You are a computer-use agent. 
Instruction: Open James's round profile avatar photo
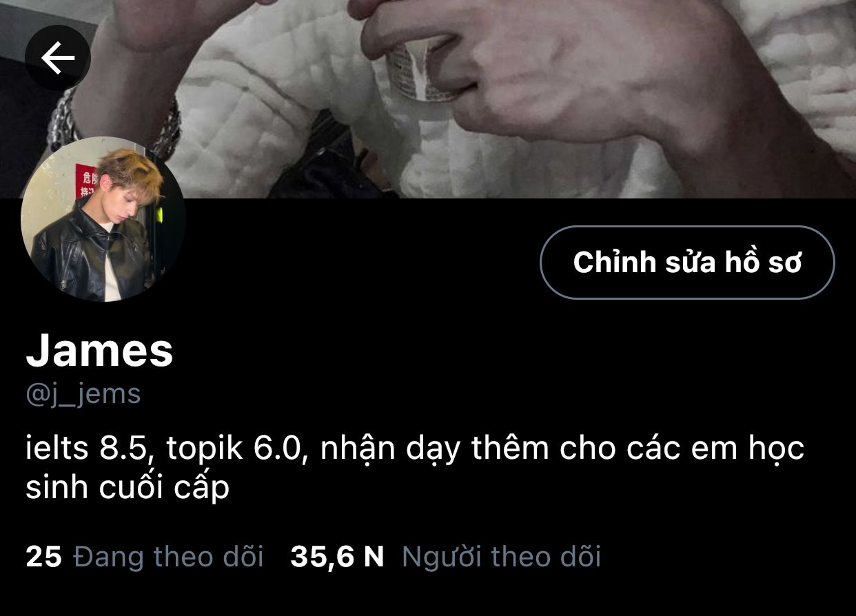(x=103, y=219)
